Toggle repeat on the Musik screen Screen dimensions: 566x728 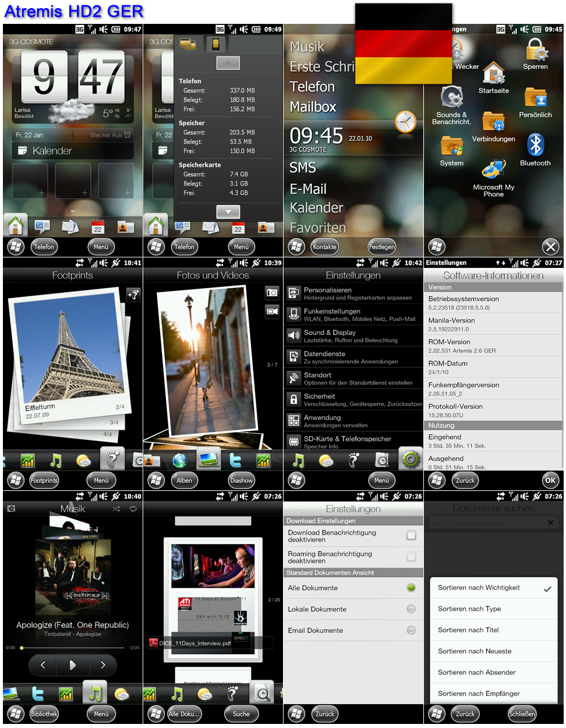click(x=133, y=508)
